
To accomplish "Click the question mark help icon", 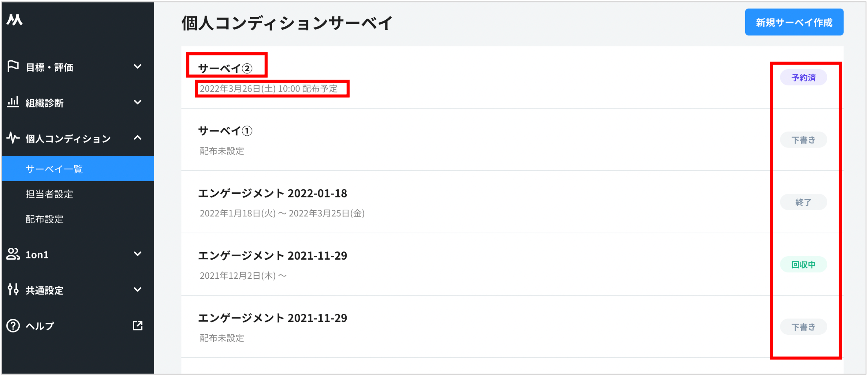I will click(13, 325).
